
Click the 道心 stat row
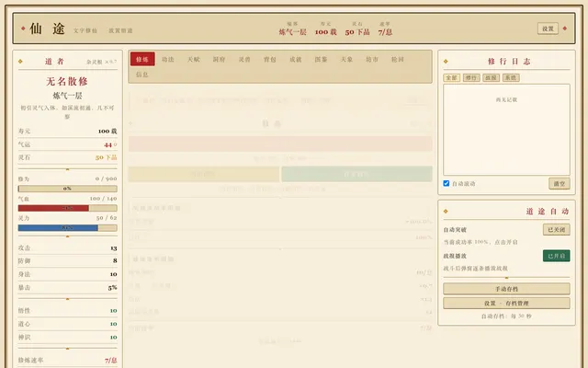pos(67,324)
